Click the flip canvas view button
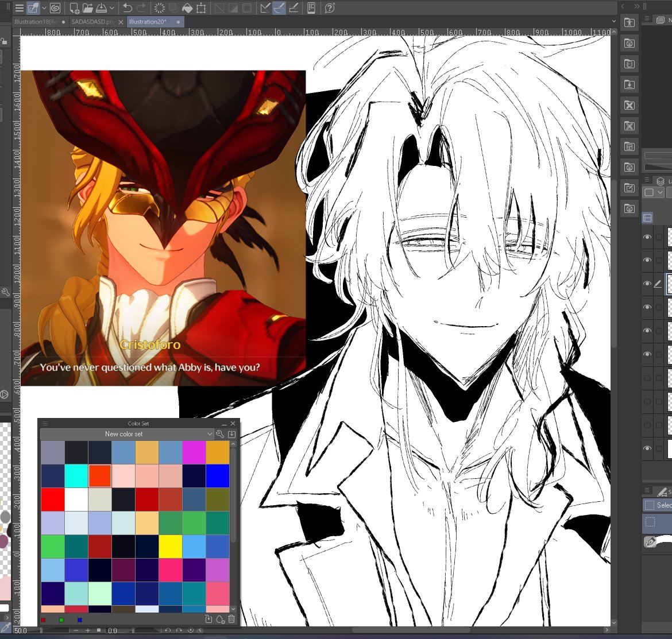Screen dimensions: 672x639 199,630
